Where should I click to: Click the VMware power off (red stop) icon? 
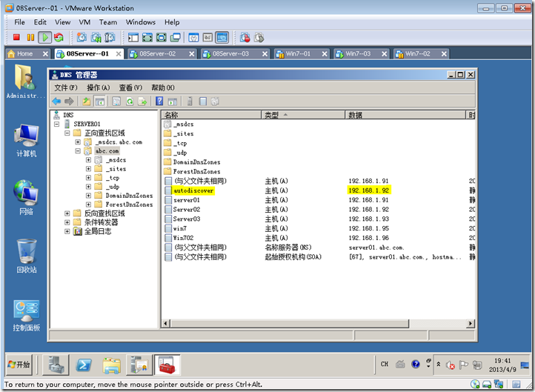[x=16, y=37]
